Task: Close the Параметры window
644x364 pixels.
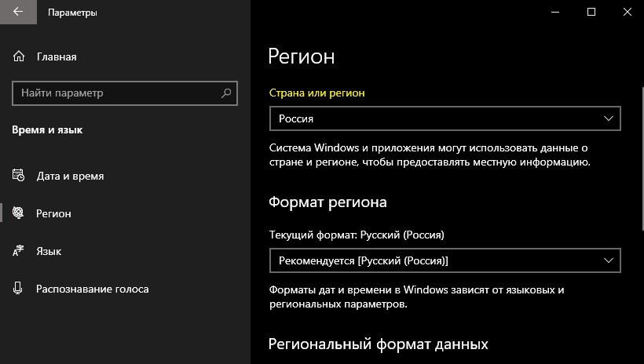Action: pyautogui.click(x=628, y=12)
